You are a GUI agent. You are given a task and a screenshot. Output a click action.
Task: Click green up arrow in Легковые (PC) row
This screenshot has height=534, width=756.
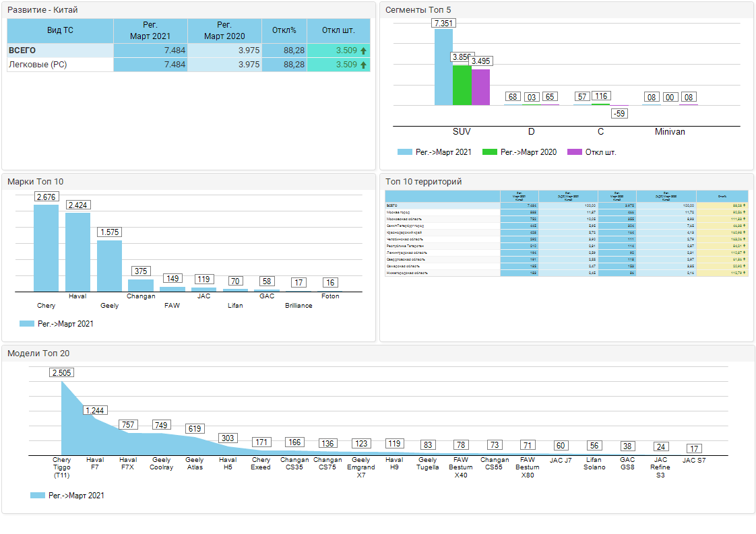[x=364, y=65]
